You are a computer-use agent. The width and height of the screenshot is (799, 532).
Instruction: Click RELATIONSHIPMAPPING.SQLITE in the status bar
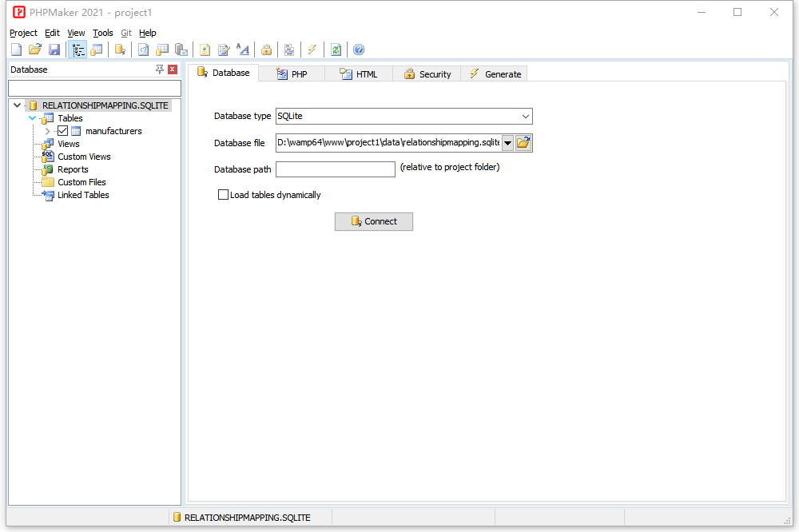click(247, 518)
